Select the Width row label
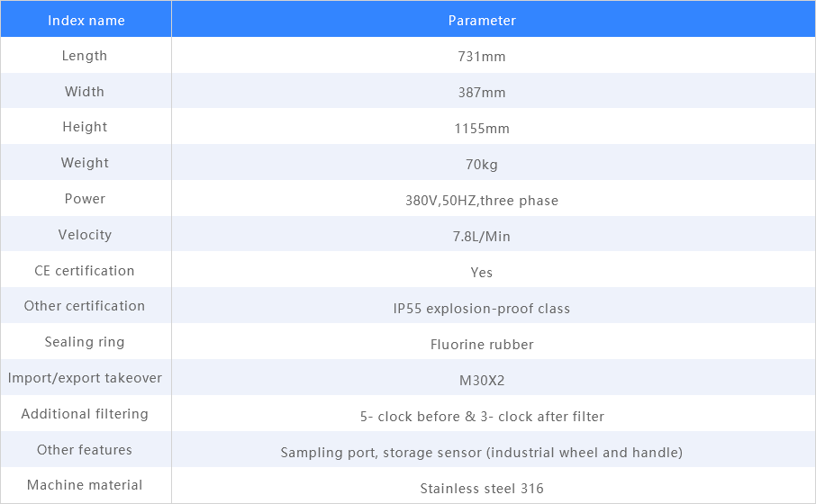Image resolution: width=816 pixels, height=504 pixels. pyautogui.click(x=85, y=92)
